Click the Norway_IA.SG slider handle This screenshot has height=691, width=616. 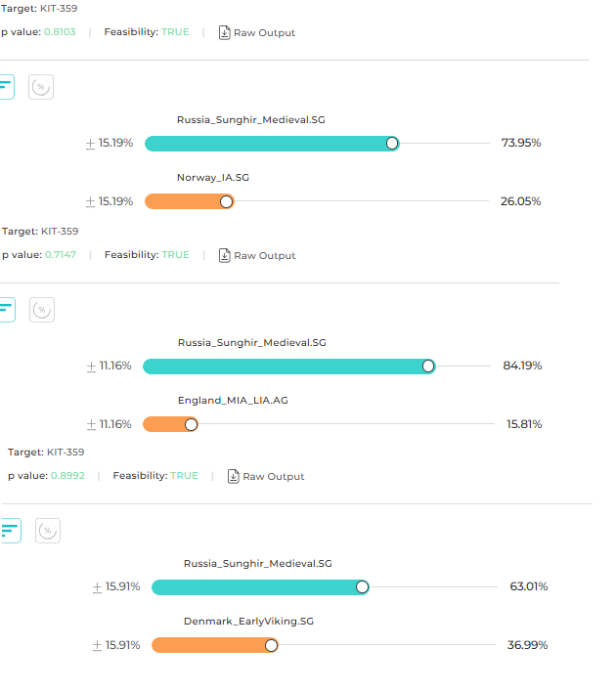coord(227,201)
